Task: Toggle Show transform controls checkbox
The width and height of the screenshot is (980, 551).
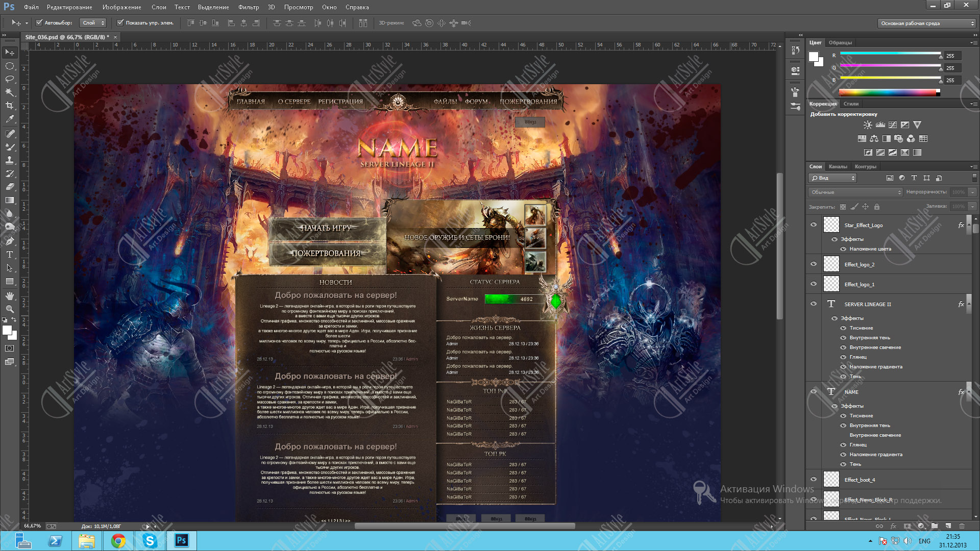Action: tap(120, 23)
